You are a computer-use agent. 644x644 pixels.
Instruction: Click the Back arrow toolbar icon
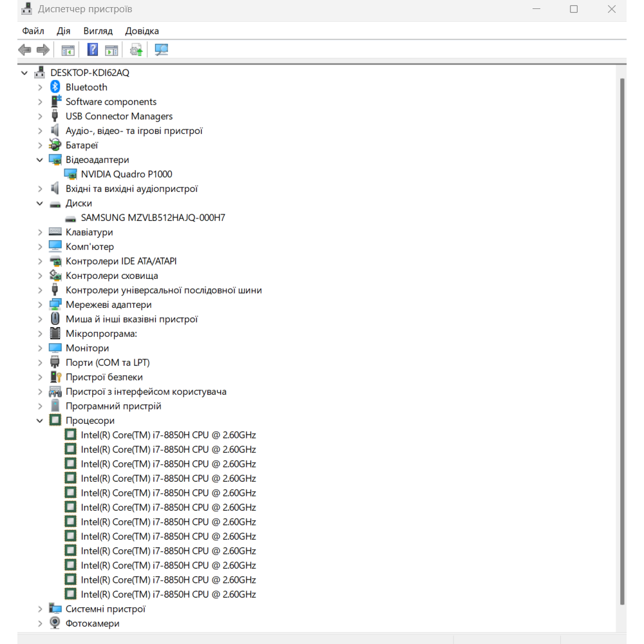(24, 50)
